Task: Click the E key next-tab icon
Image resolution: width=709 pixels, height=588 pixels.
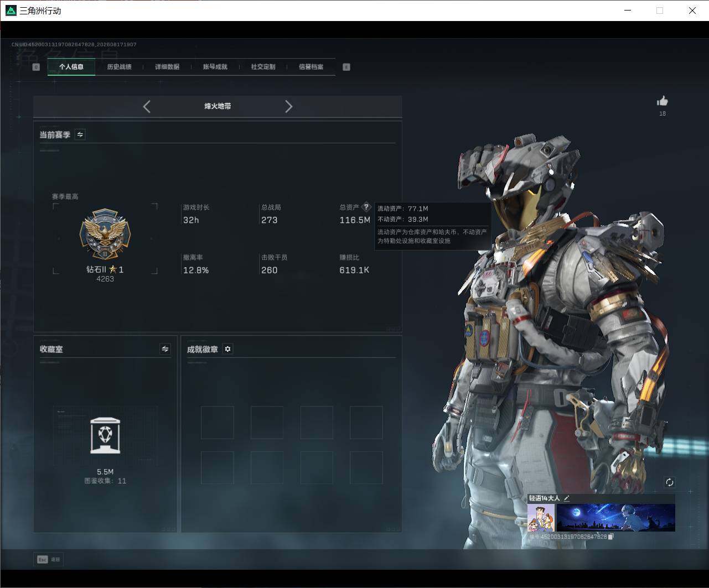Action: pyautogui.click(x=346, y=67)
